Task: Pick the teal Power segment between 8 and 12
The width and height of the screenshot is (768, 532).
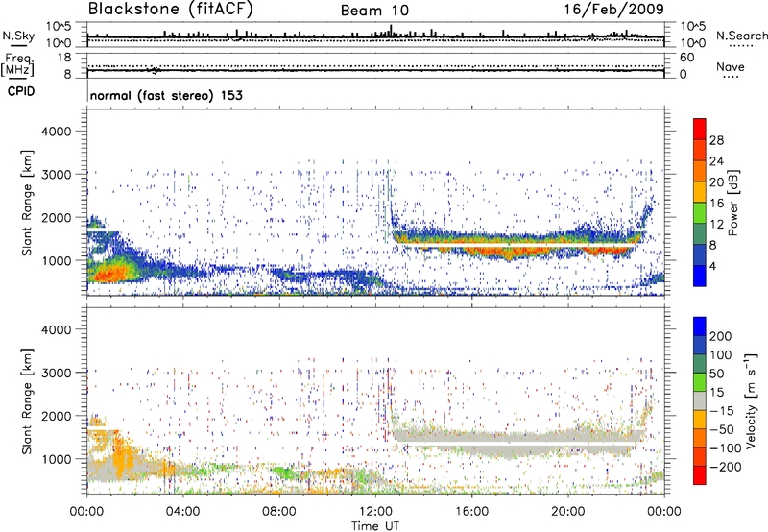Action: (x=700, y=233)
